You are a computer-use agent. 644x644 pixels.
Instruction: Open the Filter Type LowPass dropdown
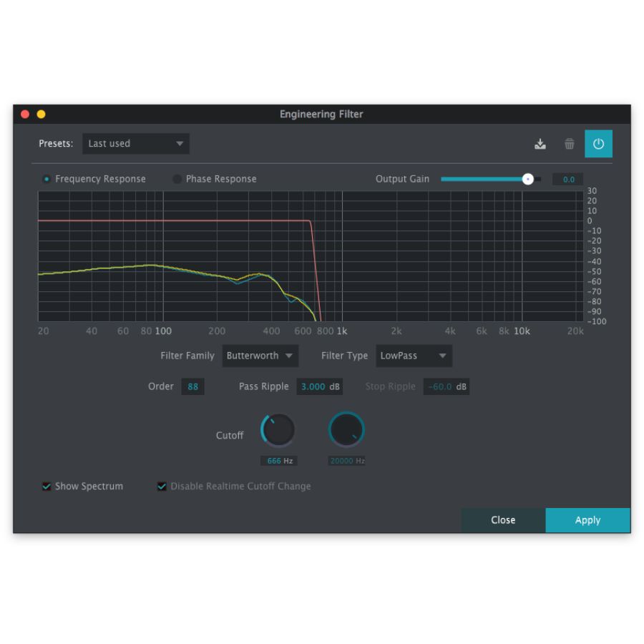(x=414, y=356)
